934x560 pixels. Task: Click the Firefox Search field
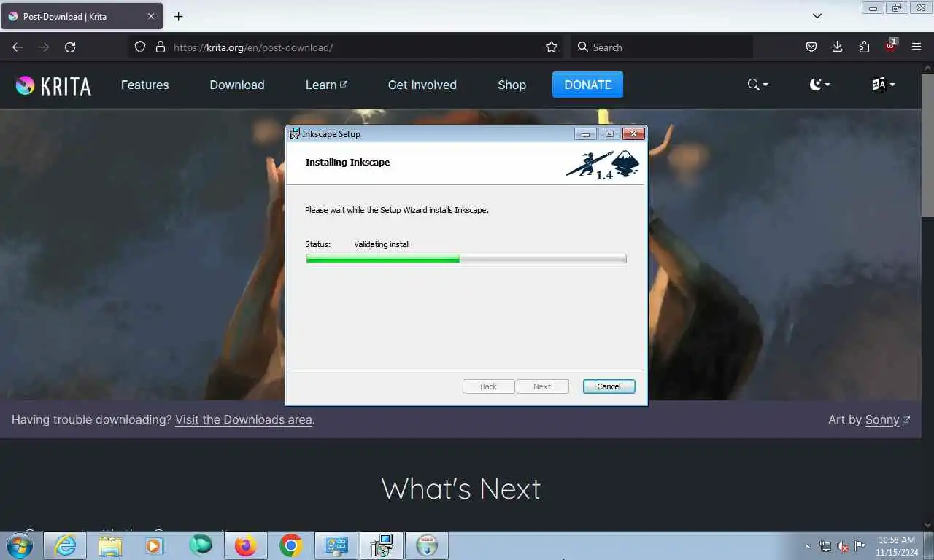(662, 47)
